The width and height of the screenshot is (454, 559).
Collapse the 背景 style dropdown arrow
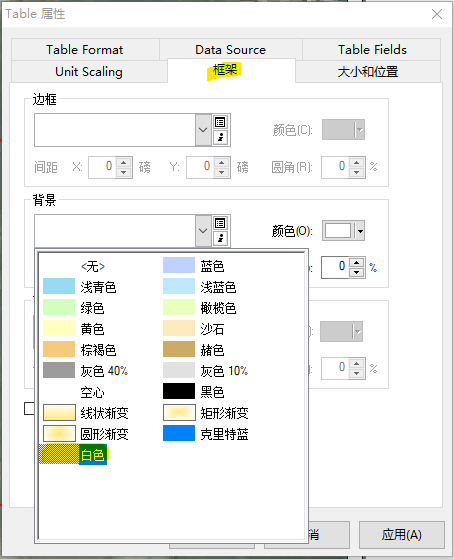(203, 231)
